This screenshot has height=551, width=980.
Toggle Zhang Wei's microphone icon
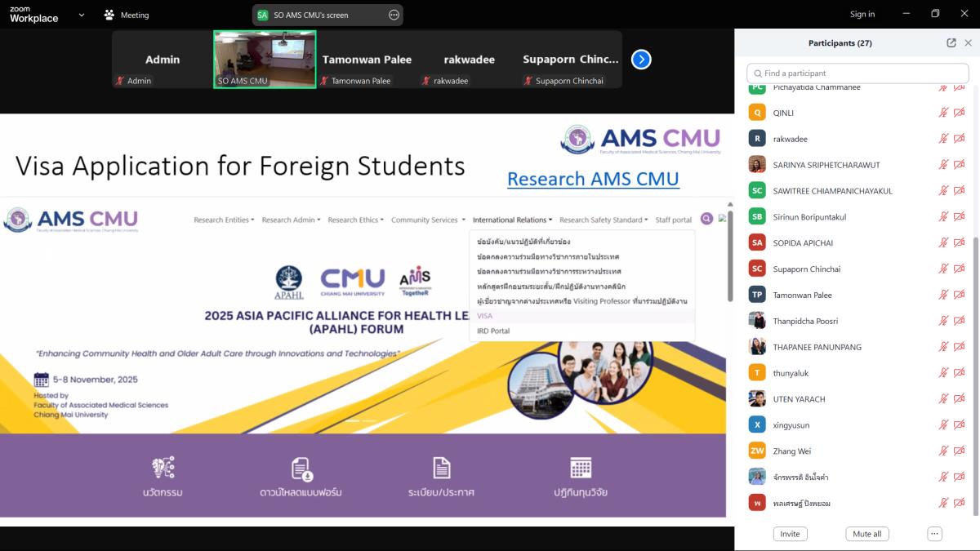(x=943, y=451)
